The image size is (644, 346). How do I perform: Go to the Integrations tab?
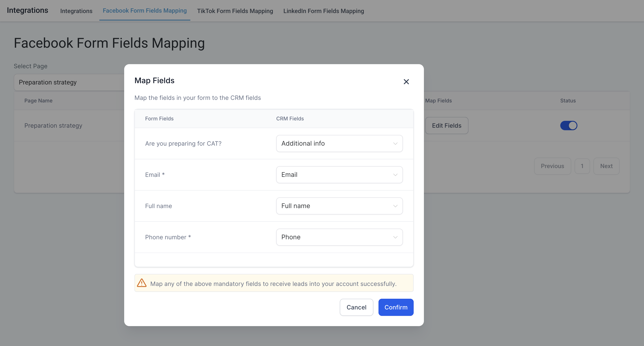(x=76, y=11)
